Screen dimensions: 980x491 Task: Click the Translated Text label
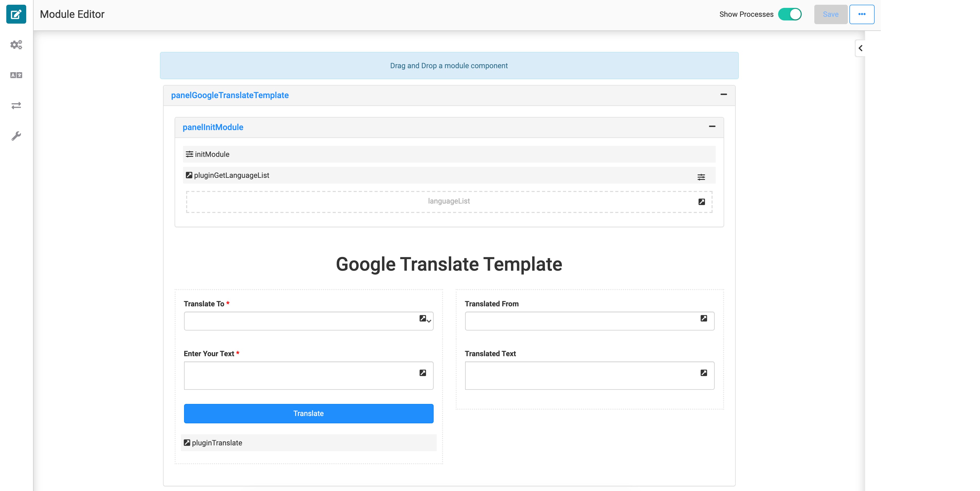(x=490, y=354)
